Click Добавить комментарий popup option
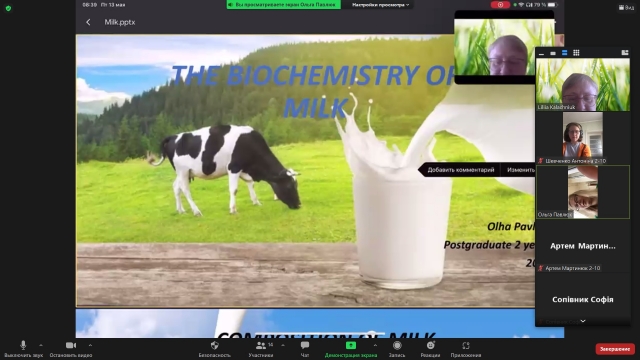Image resolution: width=640 pixels, height=360 pixels. tap(461, 170)
